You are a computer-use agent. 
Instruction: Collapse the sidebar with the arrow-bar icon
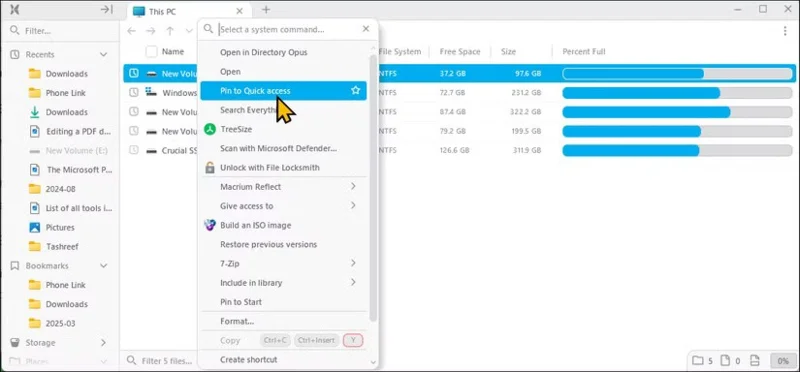[106, 10]
